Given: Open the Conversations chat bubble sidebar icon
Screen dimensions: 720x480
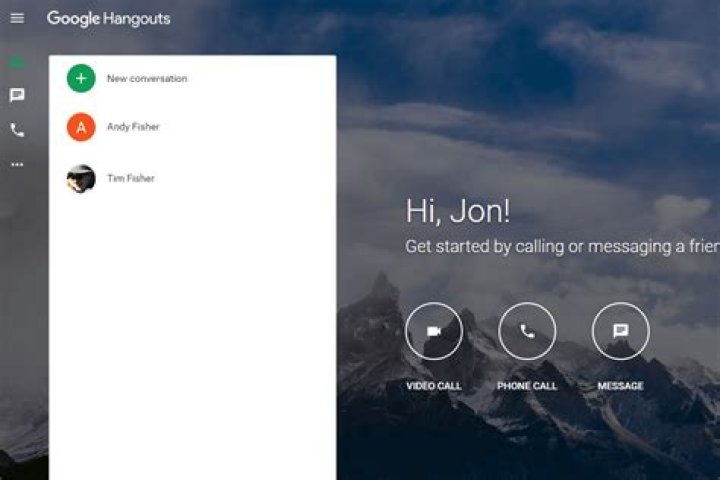Looking at the screenshot, I should click(x=17, y=96).
